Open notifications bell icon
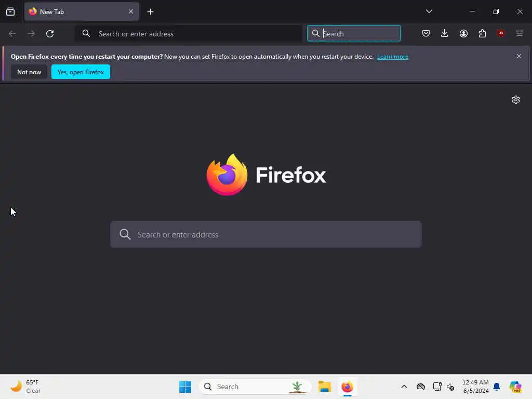532x399 pixels. click(497, 387)
